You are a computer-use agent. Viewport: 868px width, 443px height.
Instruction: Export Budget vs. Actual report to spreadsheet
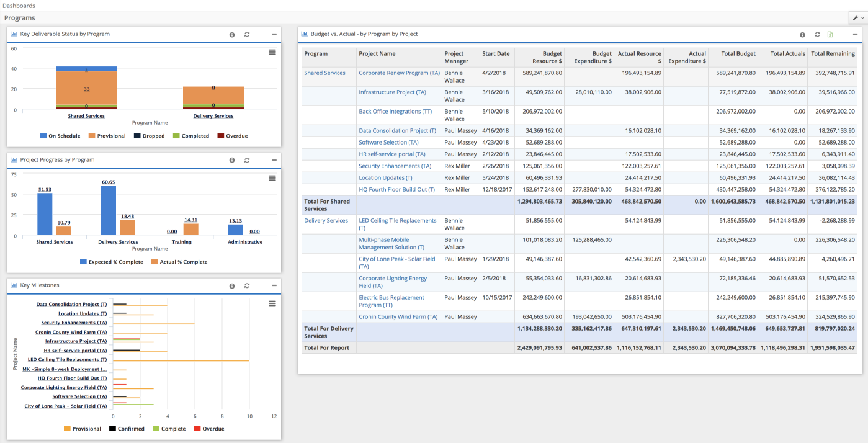click(830, 35)
